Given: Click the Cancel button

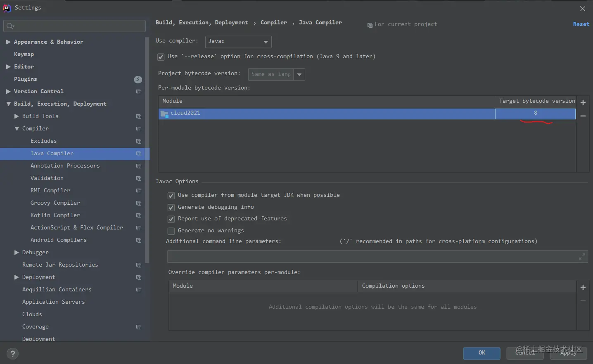Looking at the screenshot, I should point(525,353).
